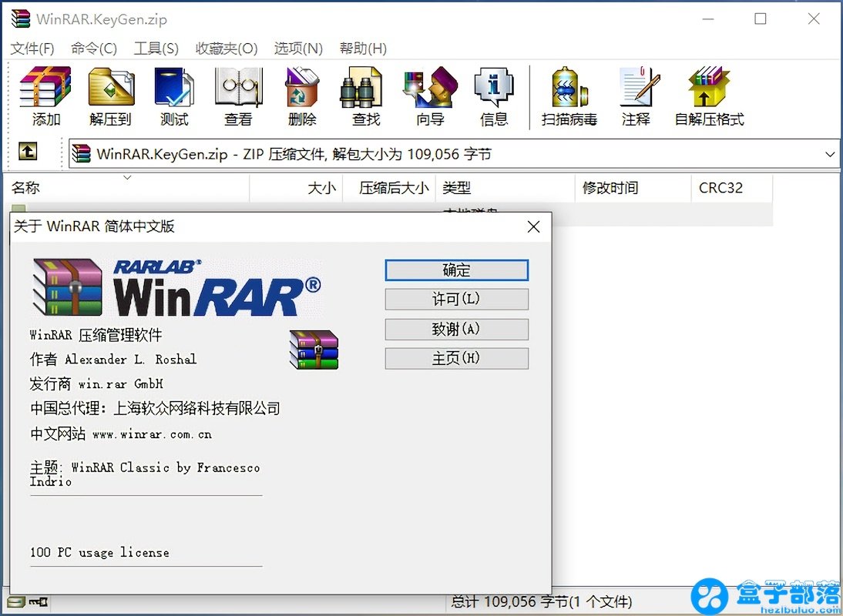Click the WinRAR logo banner in About dialog
The height and width of the screenshot is (616, 843).
[177, 287]
